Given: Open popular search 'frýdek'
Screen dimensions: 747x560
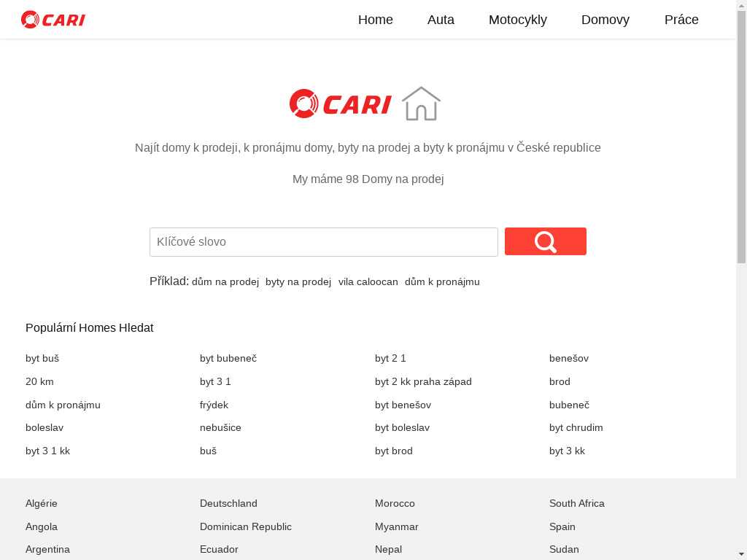Looking at the screenshot, I should pos(214,405).
